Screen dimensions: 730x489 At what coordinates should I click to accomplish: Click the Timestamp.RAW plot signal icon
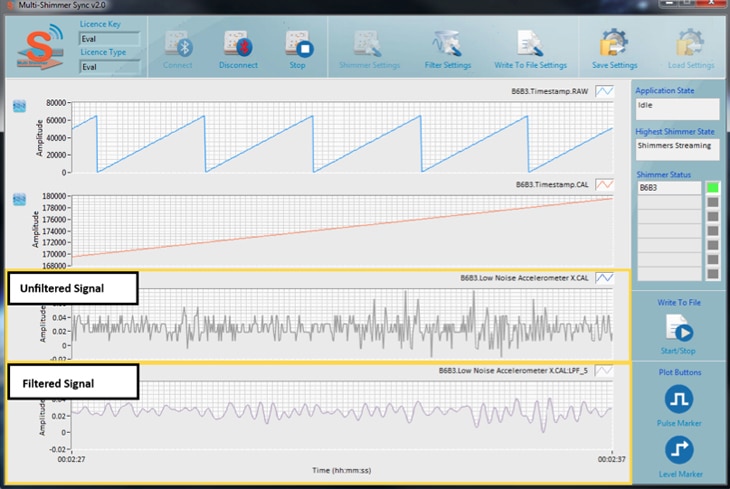coord(19,106)
